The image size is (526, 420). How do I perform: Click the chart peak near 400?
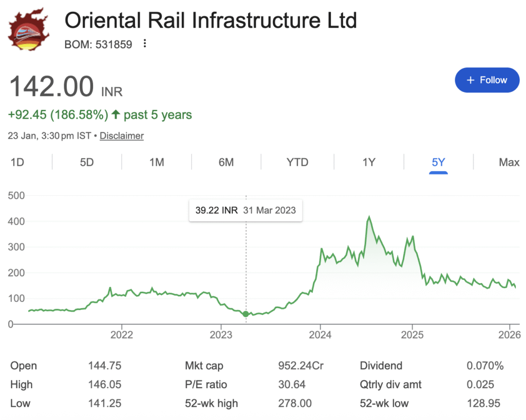pos(369,217)
